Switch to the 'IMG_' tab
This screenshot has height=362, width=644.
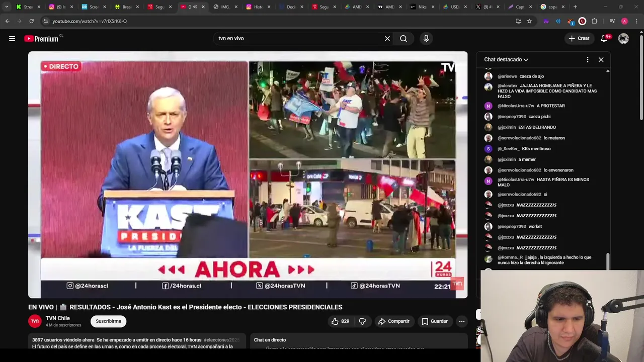(225, 7)
